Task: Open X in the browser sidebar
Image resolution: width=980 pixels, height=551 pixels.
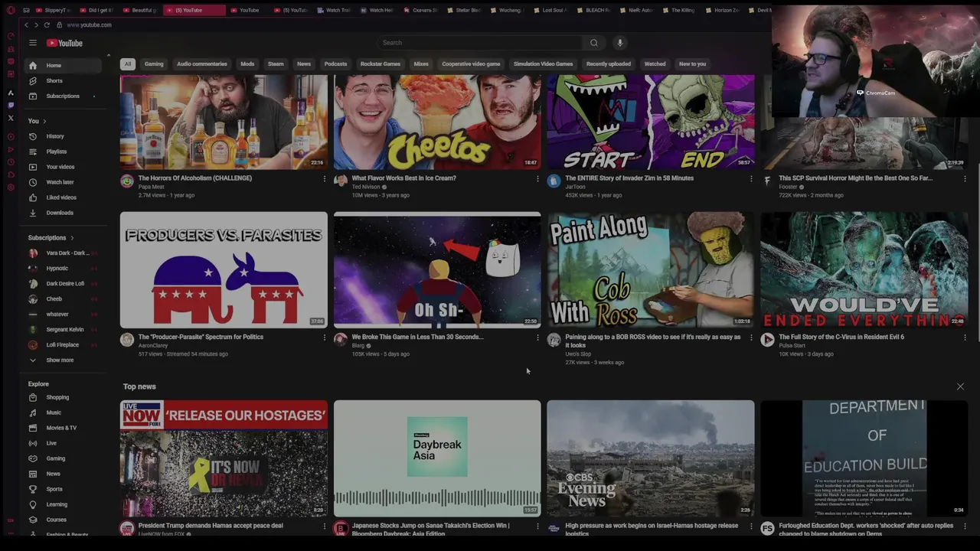Action: (11, 118)
